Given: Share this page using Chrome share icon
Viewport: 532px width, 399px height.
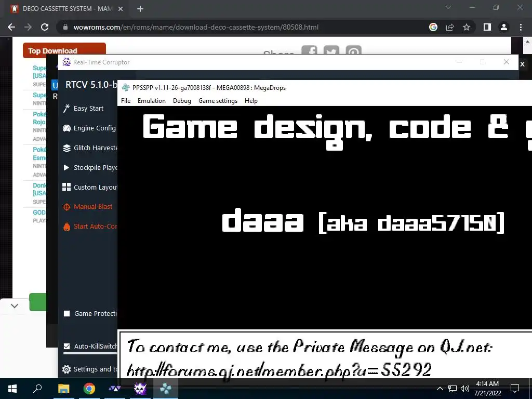Looking at the screenshot, I should tap(450, 27).
